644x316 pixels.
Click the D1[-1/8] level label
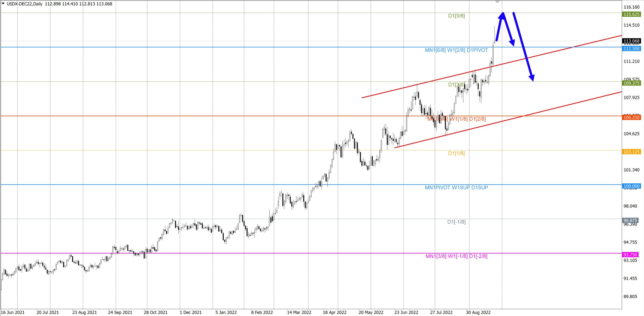[456, 222]
